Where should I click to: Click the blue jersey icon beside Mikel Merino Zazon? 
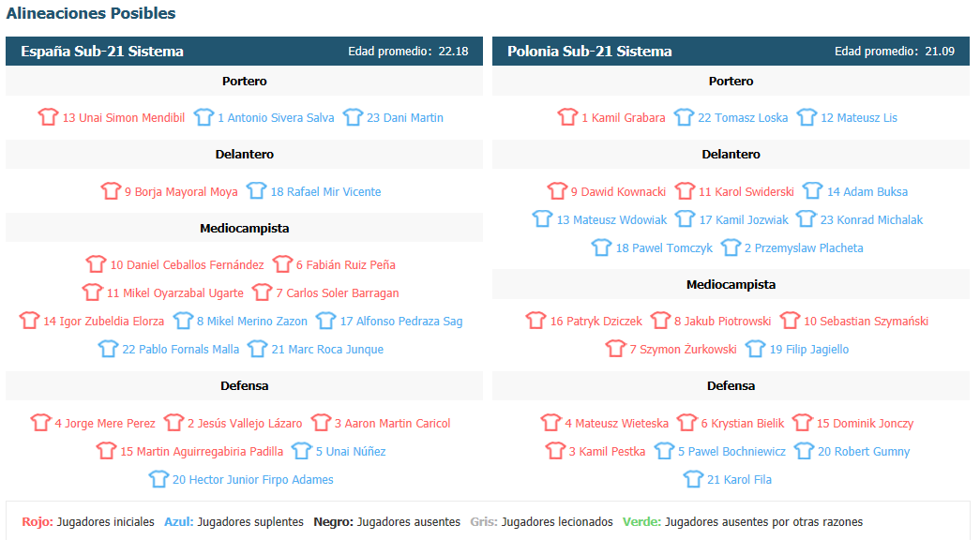pos(183,321)
